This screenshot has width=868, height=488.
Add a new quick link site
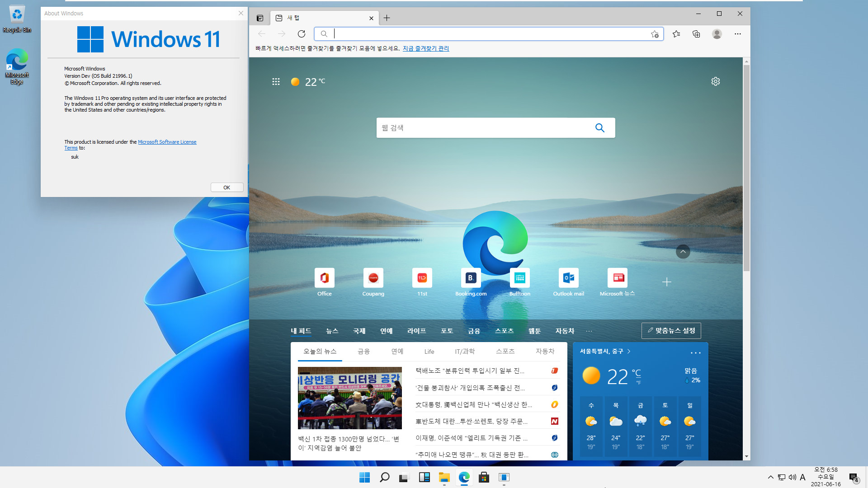pyautogui.click(x=666, y=282)
